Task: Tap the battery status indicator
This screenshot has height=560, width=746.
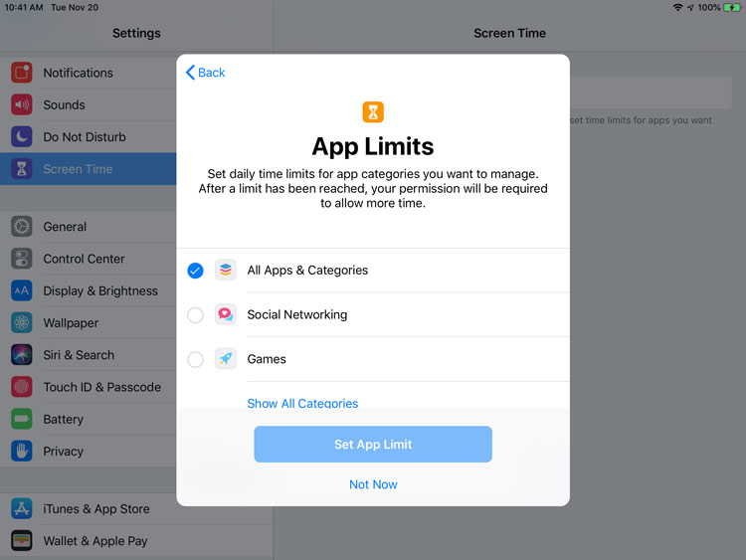Action: point(732,8)
